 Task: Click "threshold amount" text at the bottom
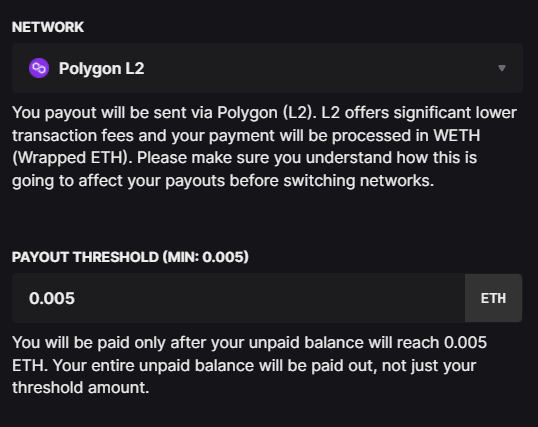pyautogui.click(x=80, y=388)
